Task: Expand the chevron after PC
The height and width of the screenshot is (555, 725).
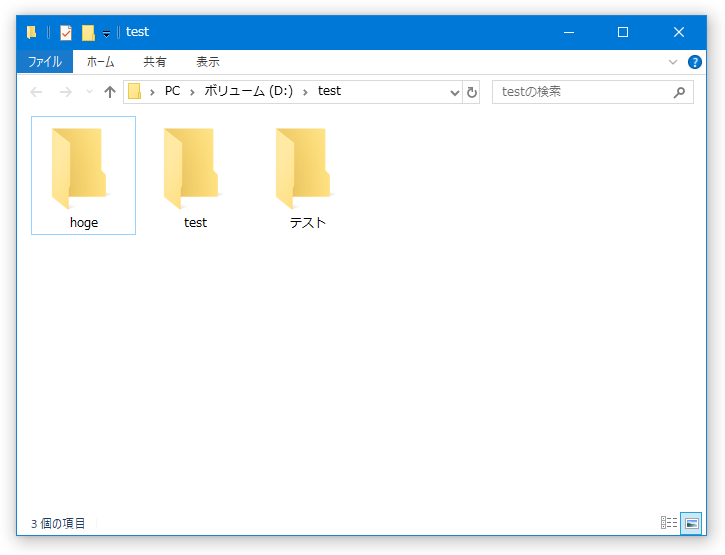Action: tap(192, 92)
